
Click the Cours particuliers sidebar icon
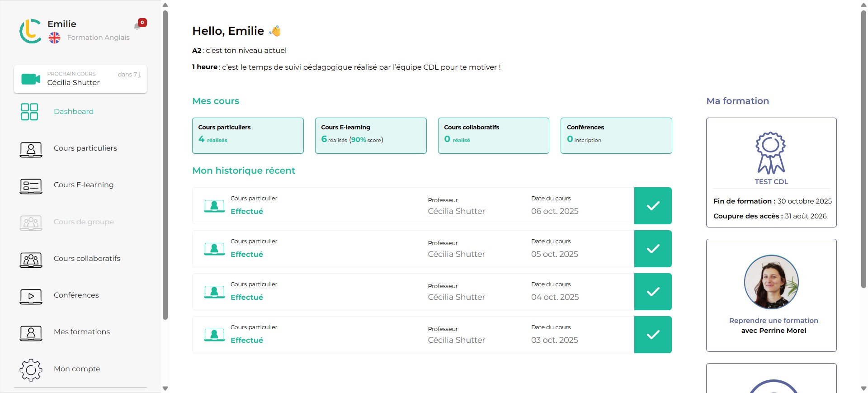[x=31, y=149]
